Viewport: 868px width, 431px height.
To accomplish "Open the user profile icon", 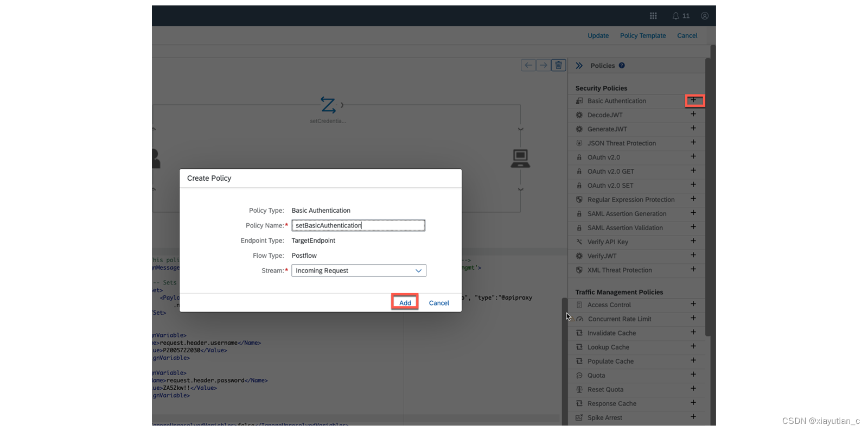I will tap(705, 16).
